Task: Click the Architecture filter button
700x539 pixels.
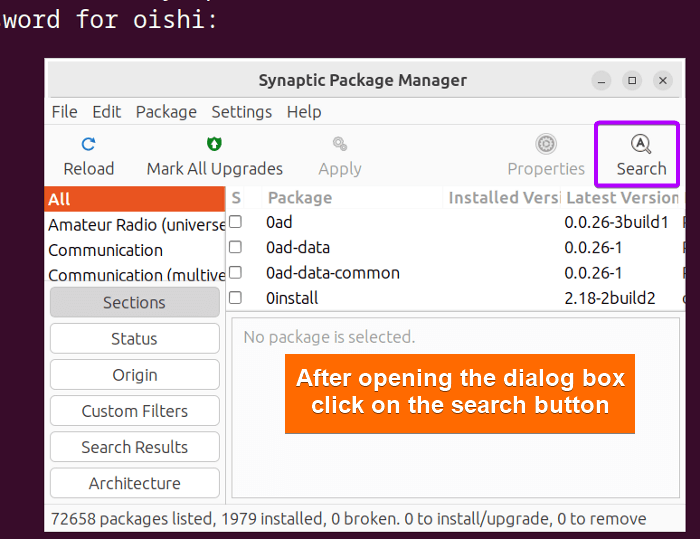Action: (135, 483)
